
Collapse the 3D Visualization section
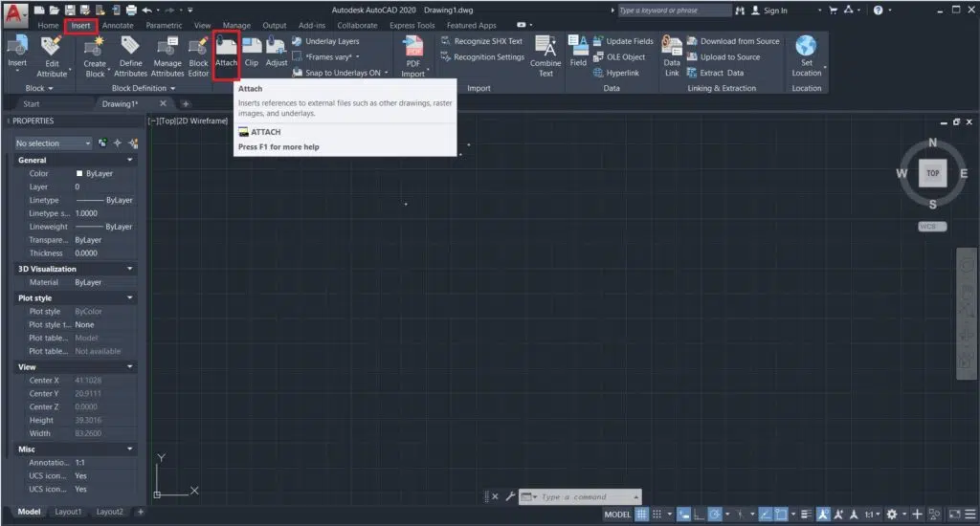[129, 270]
